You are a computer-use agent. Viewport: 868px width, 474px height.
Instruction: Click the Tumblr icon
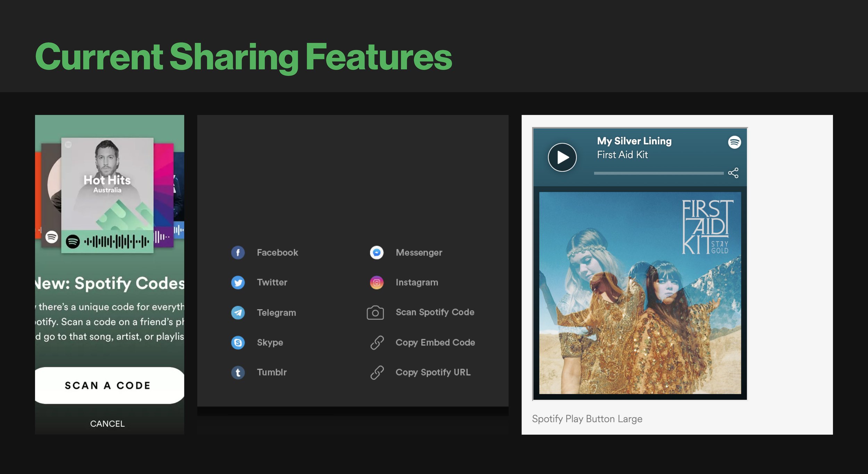238,373
